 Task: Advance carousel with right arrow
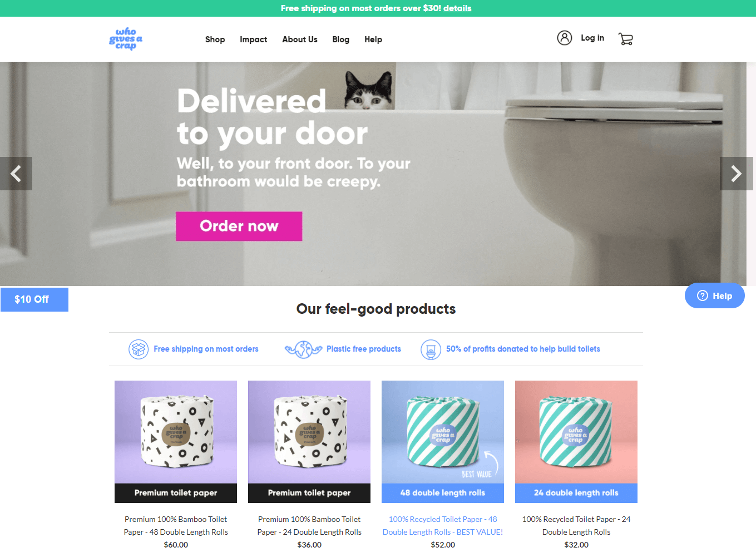click(737, 174)
